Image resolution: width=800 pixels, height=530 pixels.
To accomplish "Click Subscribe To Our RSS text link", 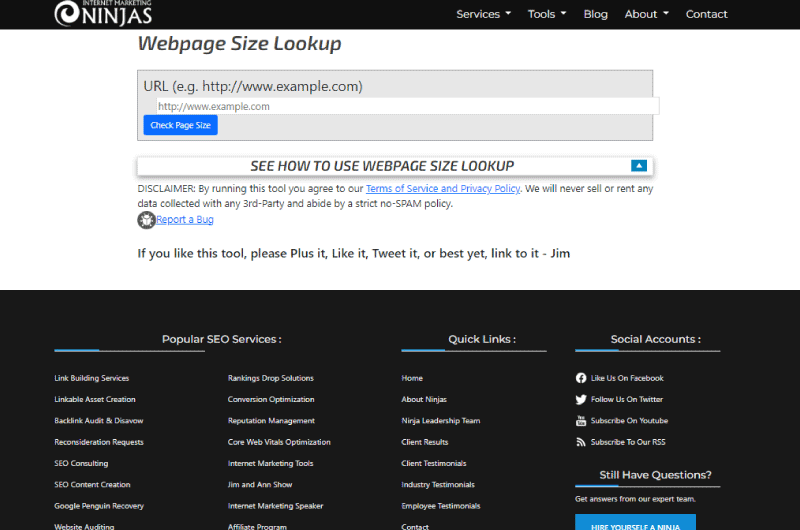I will (x=628, y=442).
